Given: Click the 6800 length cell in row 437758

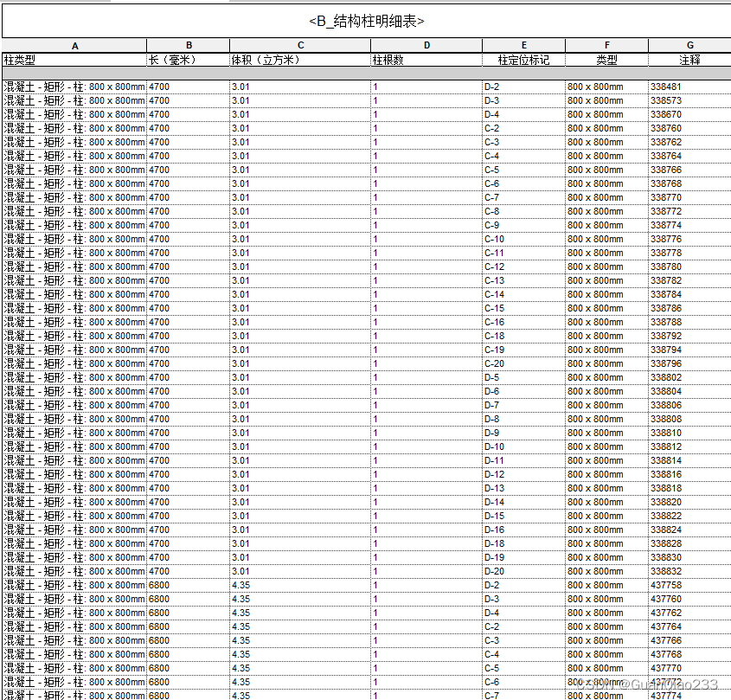Looking at the screenshot, I should (189, 585).
